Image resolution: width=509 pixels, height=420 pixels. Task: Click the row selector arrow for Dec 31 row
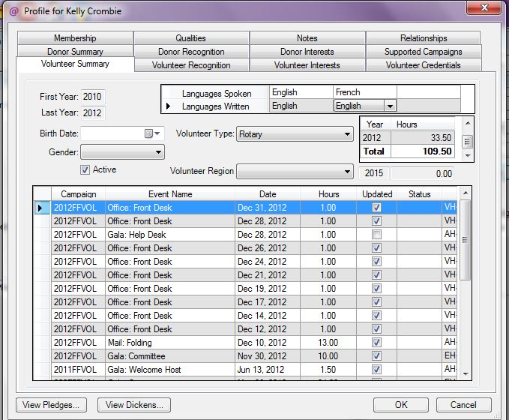click(40, 208)
